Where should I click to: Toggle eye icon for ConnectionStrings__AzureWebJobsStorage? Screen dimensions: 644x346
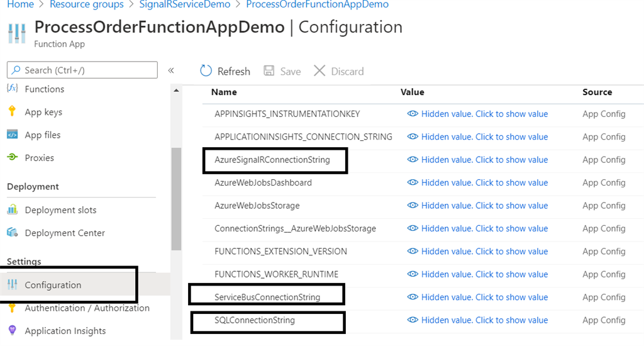point(413,228)
